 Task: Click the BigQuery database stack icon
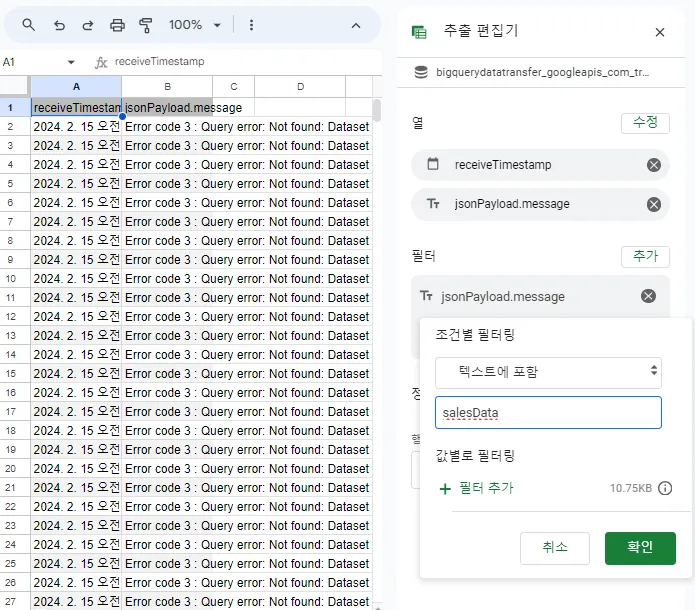tap(421, 72)
